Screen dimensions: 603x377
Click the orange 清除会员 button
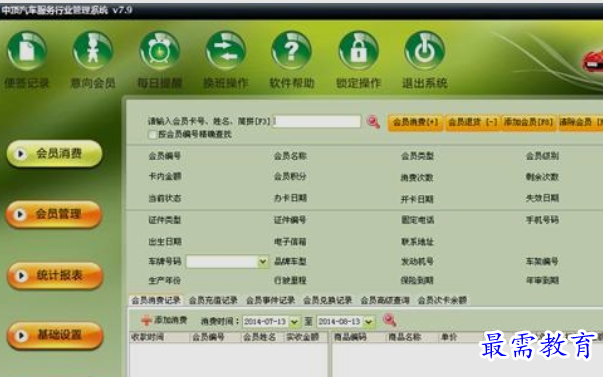(x=581, y=123)
